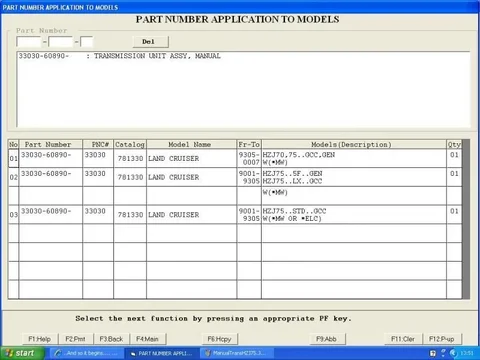The image size is (480, 360).
Task: Click the last short Part Number box
Action: point(86,42)
